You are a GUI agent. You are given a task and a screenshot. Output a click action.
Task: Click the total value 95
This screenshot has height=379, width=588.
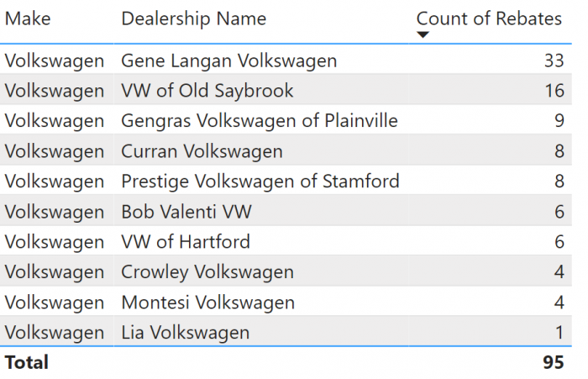tap(554, 362)
